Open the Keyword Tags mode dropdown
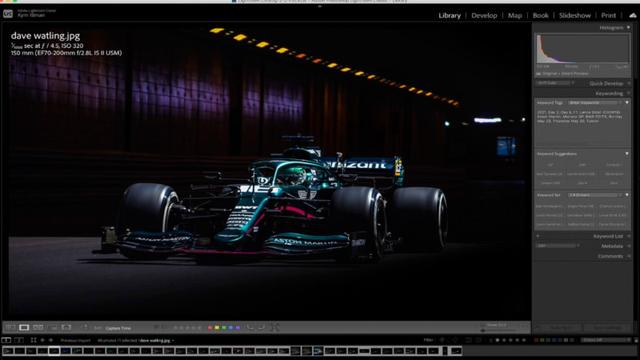 click(x=595, y=102)
